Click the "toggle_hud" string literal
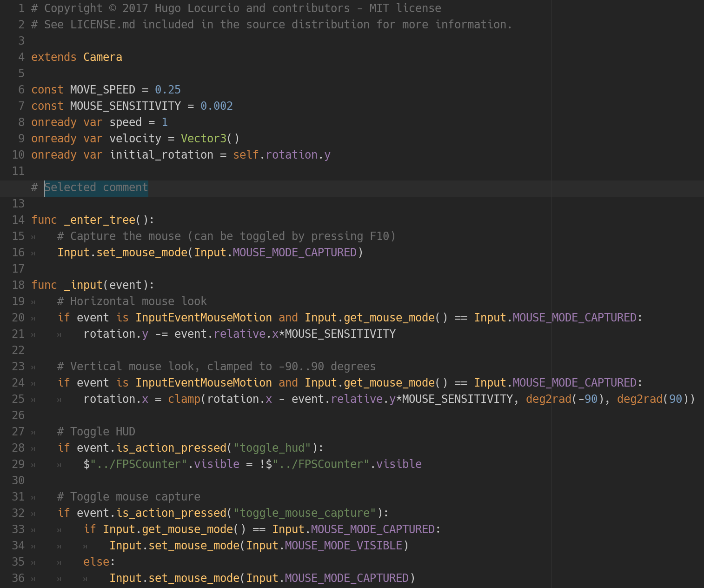The image size is (704, 588). point(272,448)
